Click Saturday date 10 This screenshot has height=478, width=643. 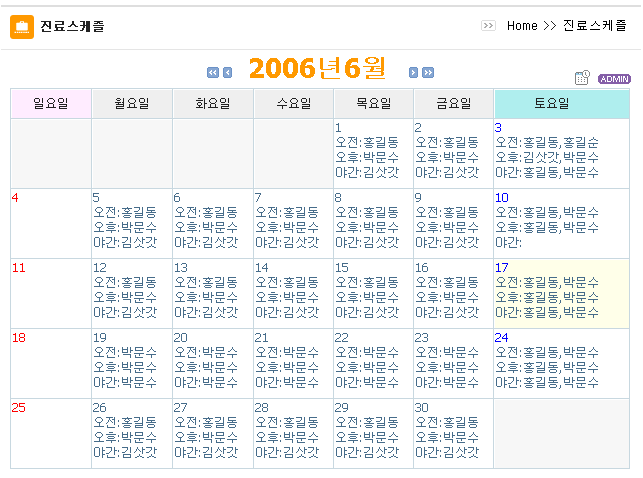502,198
